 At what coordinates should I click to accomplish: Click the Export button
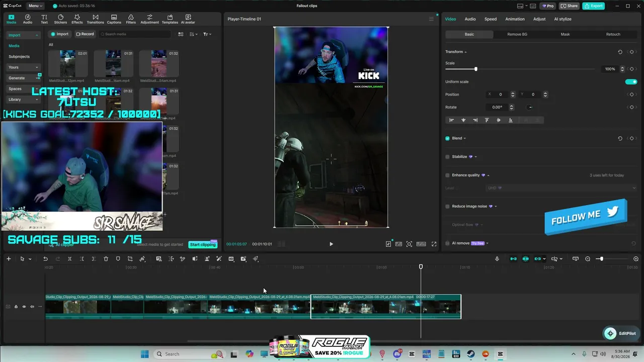pyautogui.click(x=594, y=6)
